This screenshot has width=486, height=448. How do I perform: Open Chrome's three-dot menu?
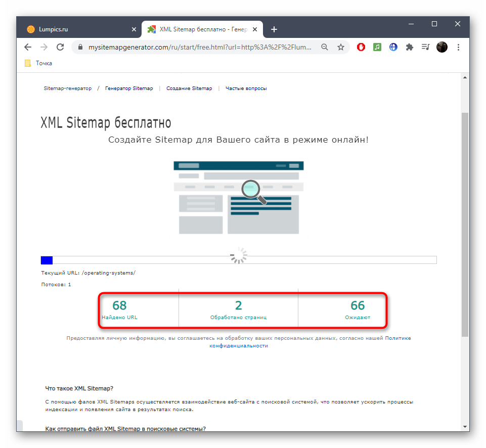pyautogui.click(x=458, y=47)
